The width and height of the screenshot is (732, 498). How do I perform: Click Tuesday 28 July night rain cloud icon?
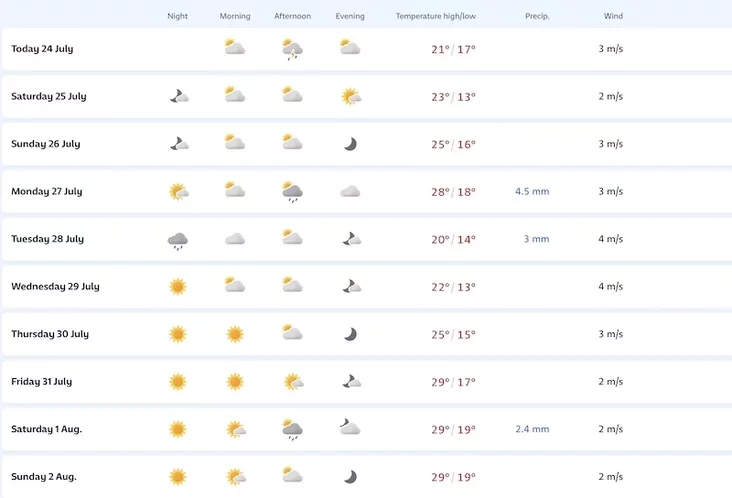pyautogui.click(x=178, y=241)
